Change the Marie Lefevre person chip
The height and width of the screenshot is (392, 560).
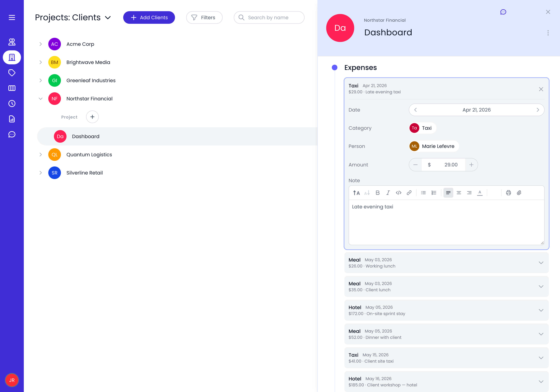click(x=434, y=146)
